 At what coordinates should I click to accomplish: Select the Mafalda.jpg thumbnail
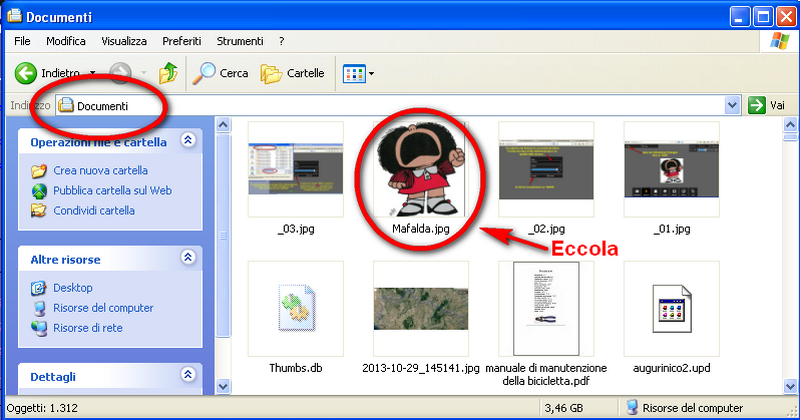420,169
